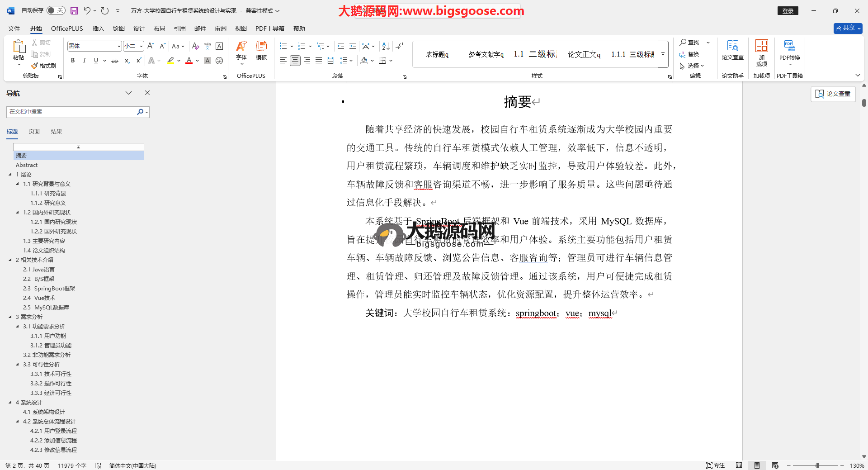Toggle the 专注 focus mode
Viewport: 868px width, 470px height.
[715, 465]
